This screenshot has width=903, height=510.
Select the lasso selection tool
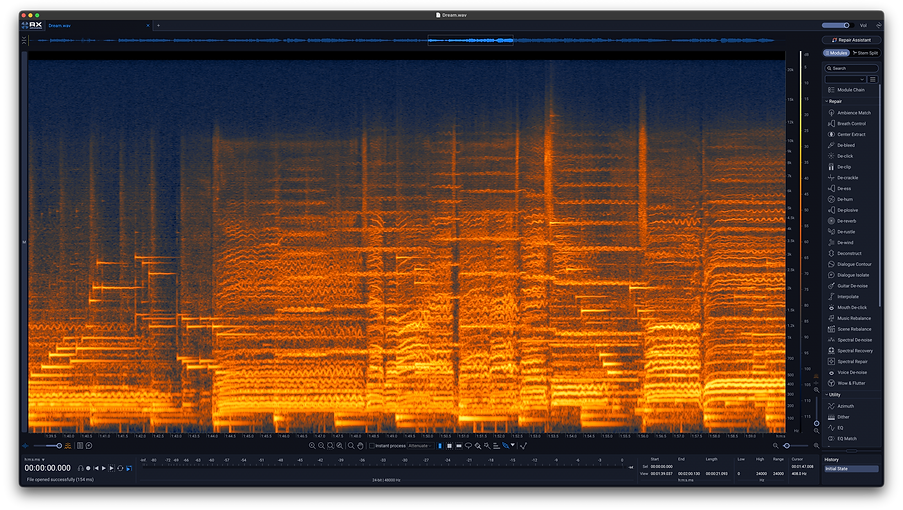pyautogui.click(x=468, y=446)
